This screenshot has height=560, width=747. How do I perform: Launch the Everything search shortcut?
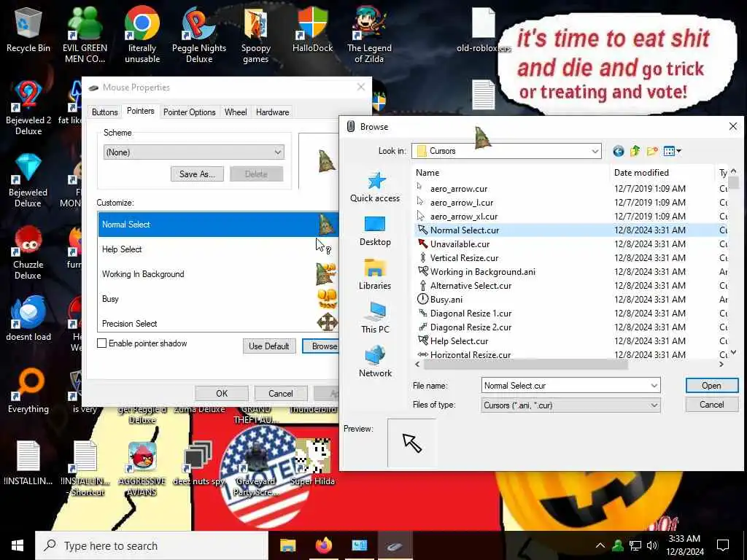[x=28, y=392]
